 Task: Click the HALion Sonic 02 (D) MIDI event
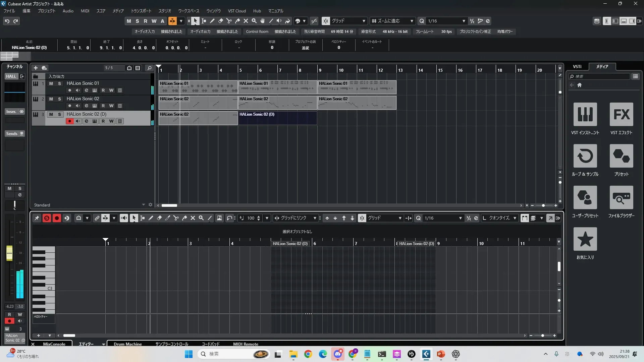coord(277,118)
